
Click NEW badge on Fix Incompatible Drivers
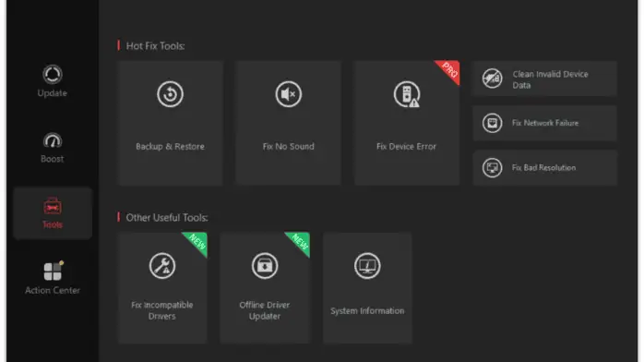(197, 242)
